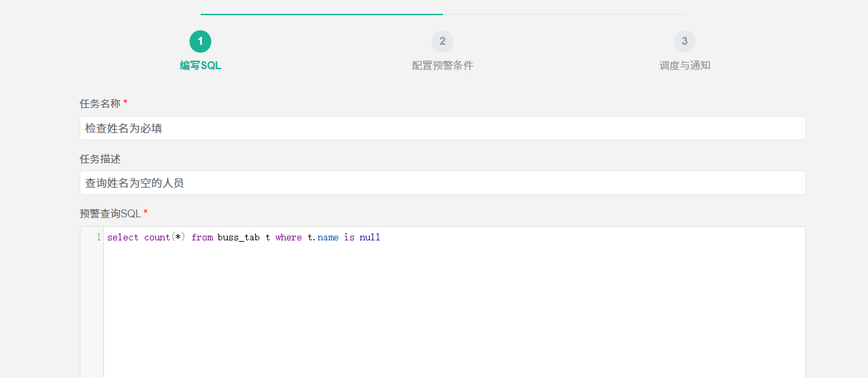Click the word buss_tab in SQL
The width and height of the screenshot is (868, 378).
pyautogui.click(x=239, y=237)
